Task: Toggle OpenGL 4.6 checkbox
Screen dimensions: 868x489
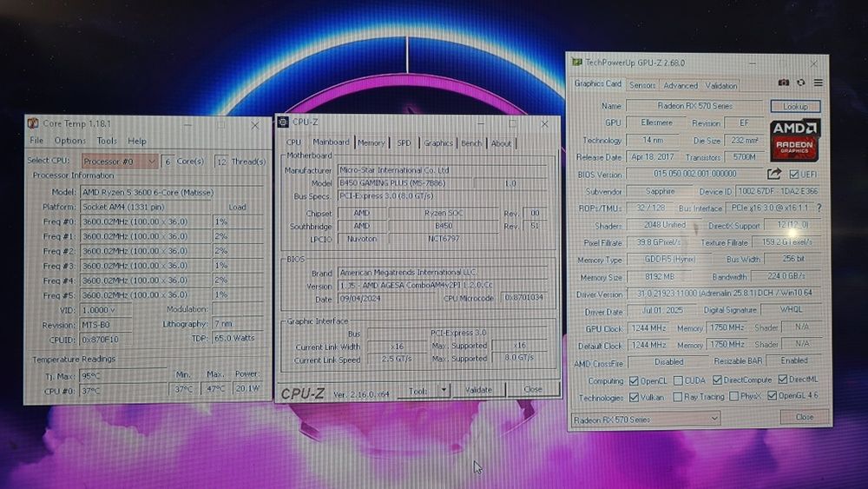Action: pos(773,396)
